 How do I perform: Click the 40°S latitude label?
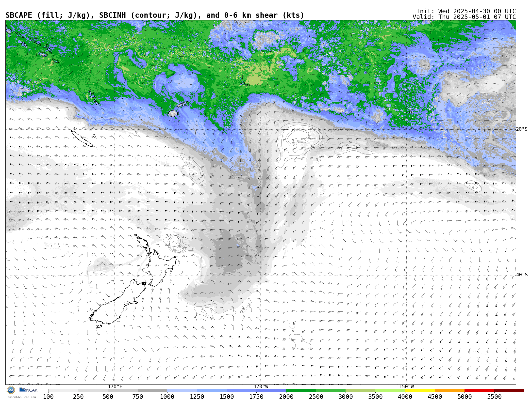(x=522, y=275)
